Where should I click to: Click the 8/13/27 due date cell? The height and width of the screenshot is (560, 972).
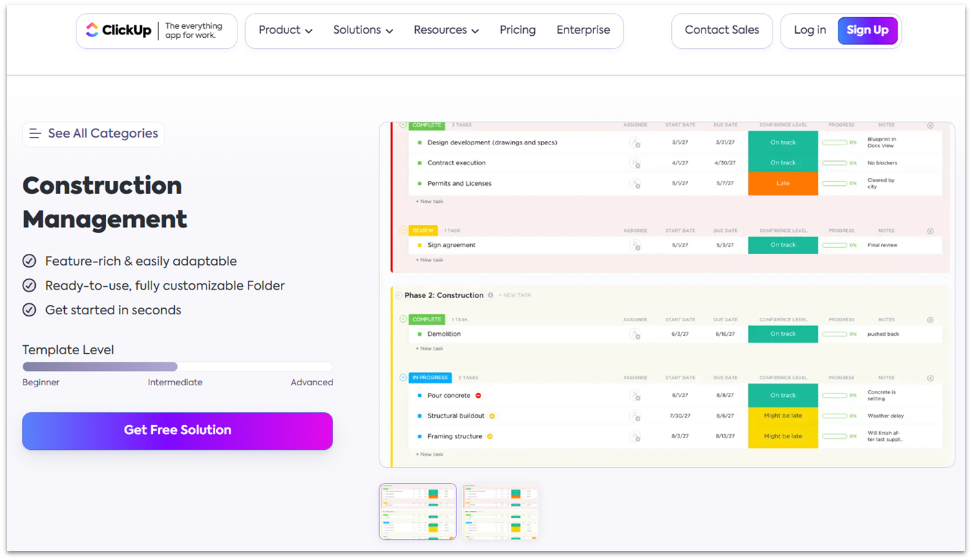pos(725,437)
